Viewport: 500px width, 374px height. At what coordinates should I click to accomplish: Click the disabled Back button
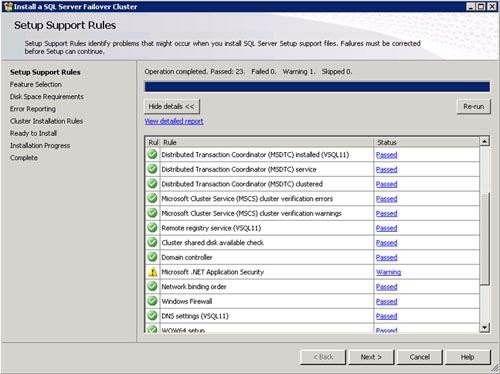pyautogui.click(x=323, y=357)
